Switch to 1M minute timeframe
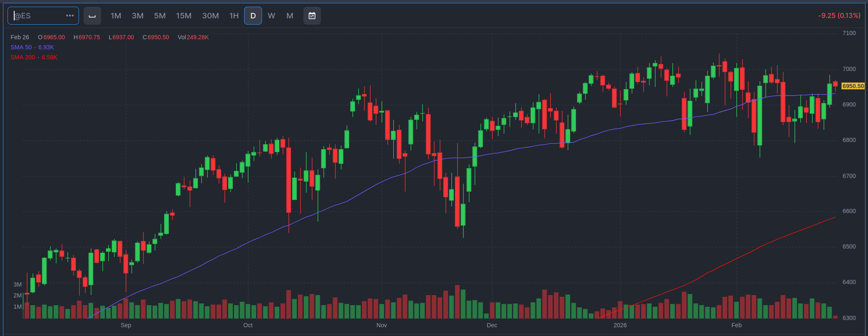Viewport: 868px width, 336px height. [116, 16]
